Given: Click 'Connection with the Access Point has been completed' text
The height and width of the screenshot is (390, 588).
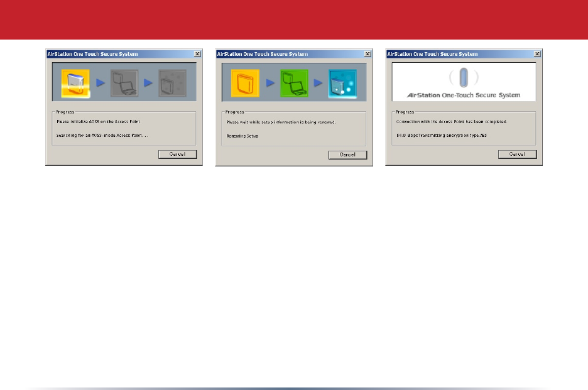Looking at the screenshot, I should coord(452,121).
